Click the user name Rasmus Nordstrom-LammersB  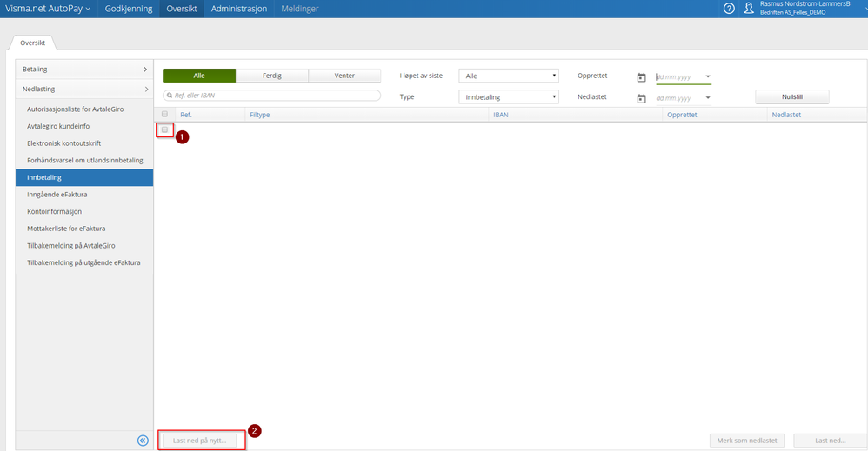pos(805,3)
